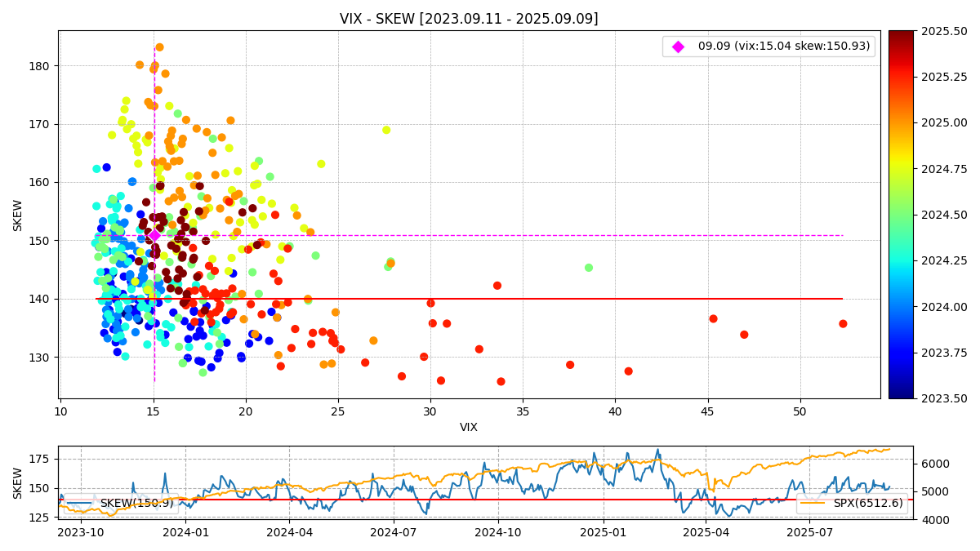Screen dimensions: 980x551
Task: Click the yellow-green point near VIX 27, SKEW 169
Action: pyautogui.click(x=386, y=130)
